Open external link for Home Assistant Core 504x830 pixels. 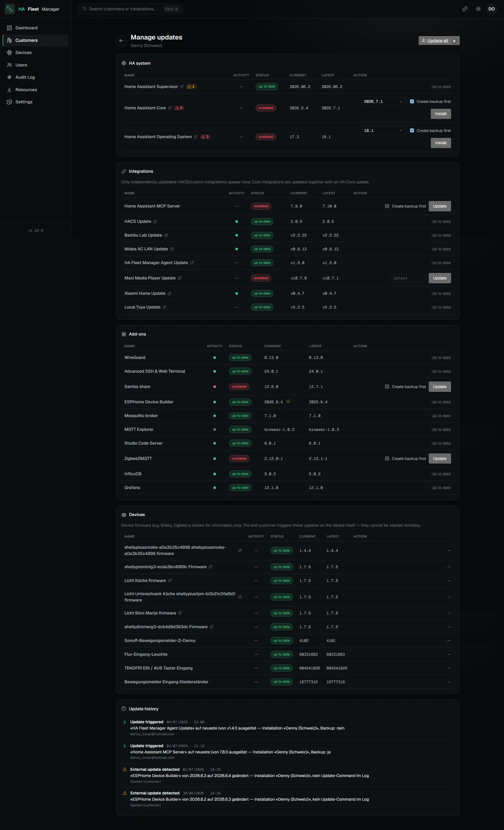(x=170, y=108)
